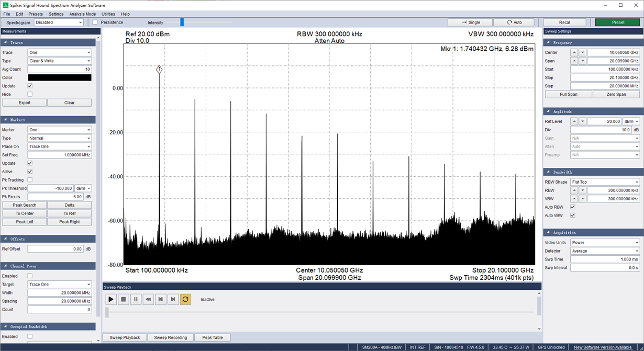Image resolution: width=644 pixels, height=351 pixels.
Task: Switch to the Peak Table tab
Action: coord(213,337)
